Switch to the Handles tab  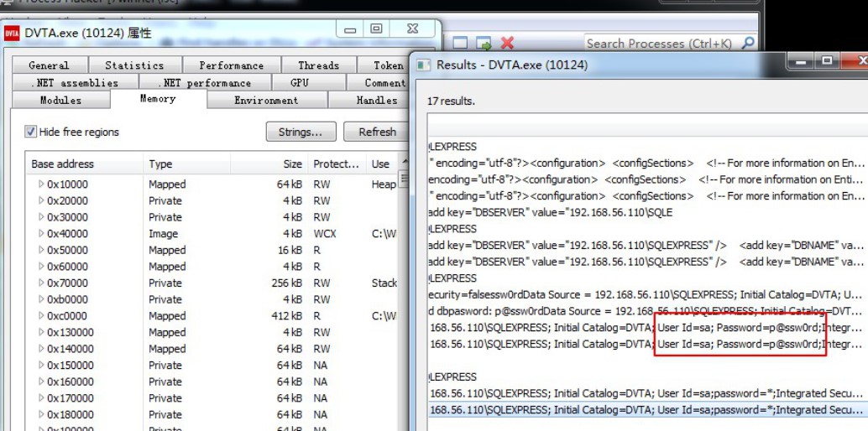(x=370, y=100)
